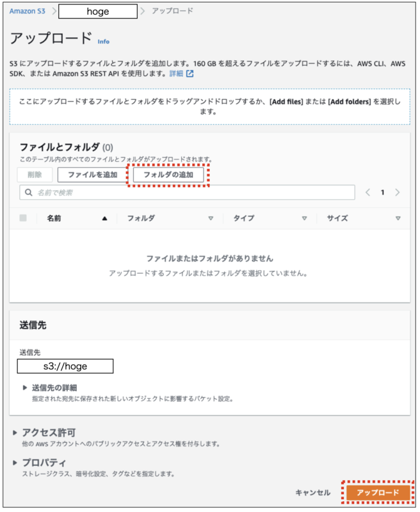
Task: Click the タイプ column header
Action: click(x=244, y=218)
